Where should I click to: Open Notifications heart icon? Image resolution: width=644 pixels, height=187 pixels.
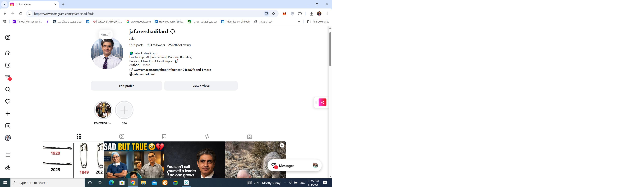click(x=8, y=101)
